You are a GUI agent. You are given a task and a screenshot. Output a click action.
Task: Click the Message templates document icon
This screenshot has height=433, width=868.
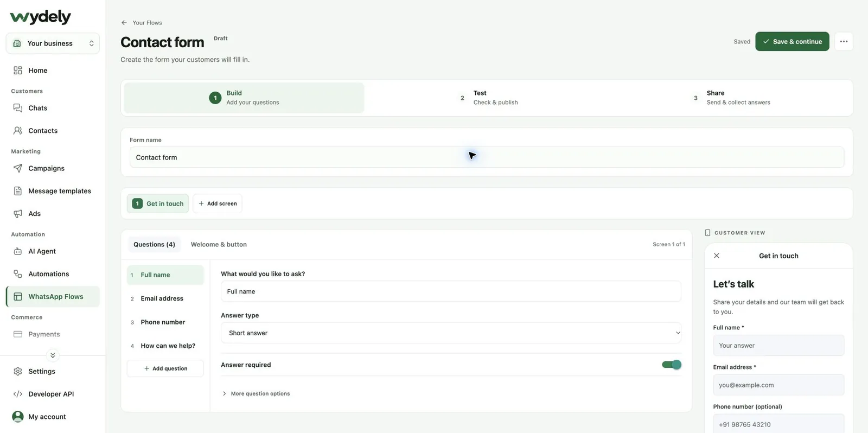tap(18, 191)
